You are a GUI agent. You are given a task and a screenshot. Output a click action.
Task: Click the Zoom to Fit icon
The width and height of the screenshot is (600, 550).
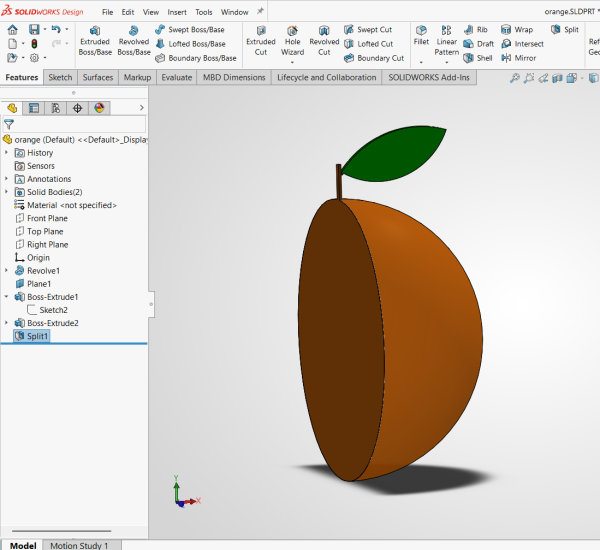click(x=515, y=78)
